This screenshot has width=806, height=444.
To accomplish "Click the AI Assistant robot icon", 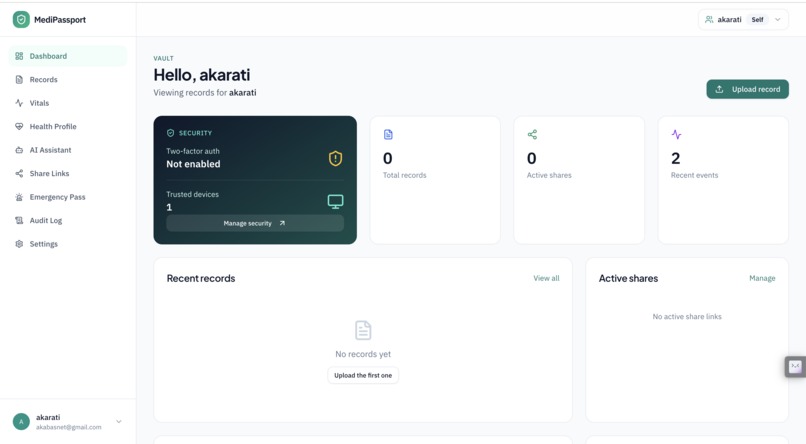I will click(19, 150).
